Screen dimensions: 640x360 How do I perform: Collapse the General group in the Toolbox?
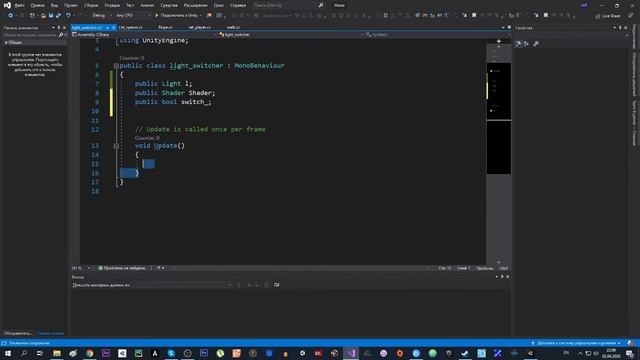pos(6,42)
